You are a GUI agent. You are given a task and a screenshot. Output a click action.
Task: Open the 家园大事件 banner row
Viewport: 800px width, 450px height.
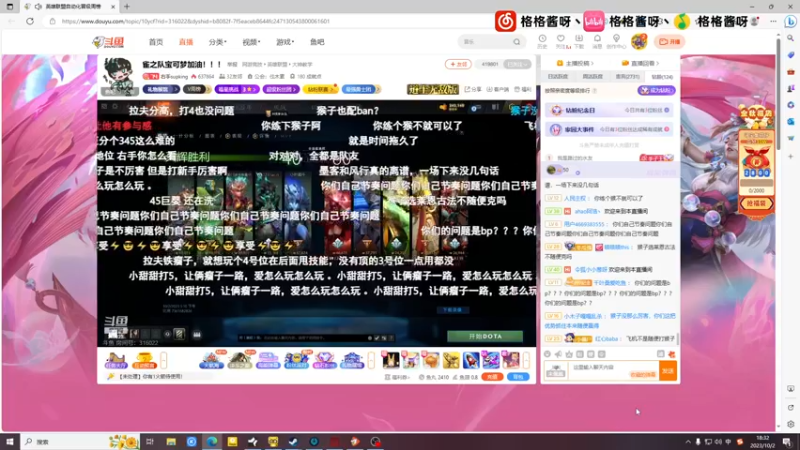point(609,130)
